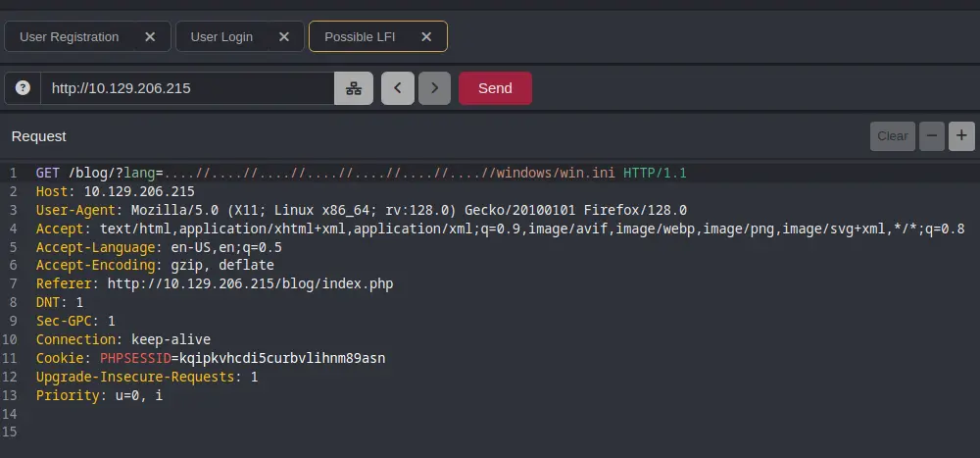
Task: Click the Referer header line
Action: tap(215, 284)
